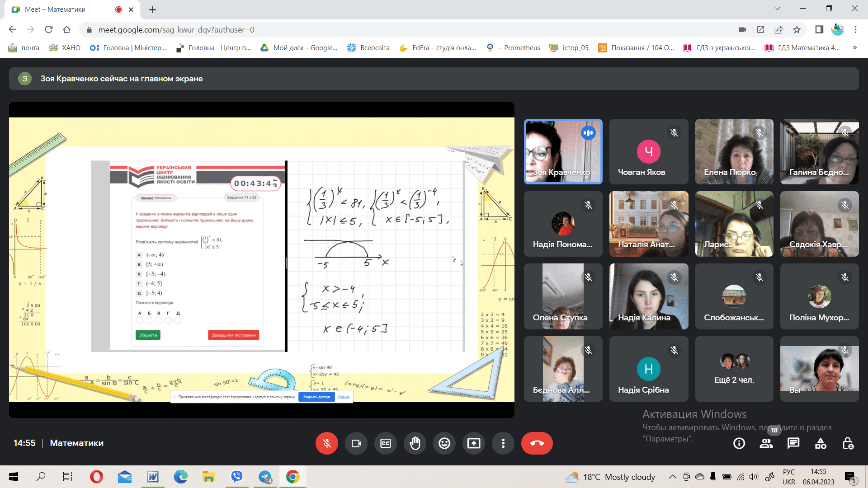
Task: Open tab search chevron in title bar
Action: (777, 8)
